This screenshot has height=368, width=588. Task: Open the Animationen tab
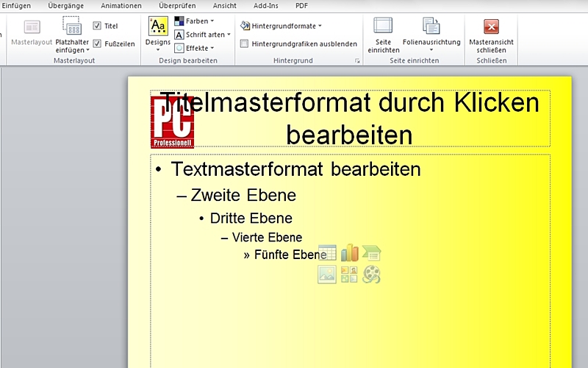[x=121, y=6]
